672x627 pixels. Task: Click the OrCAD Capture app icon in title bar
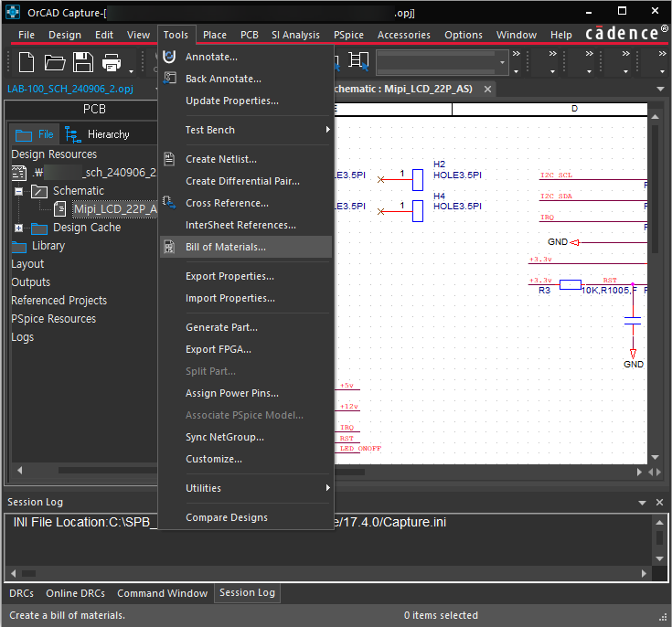point(13,12)
